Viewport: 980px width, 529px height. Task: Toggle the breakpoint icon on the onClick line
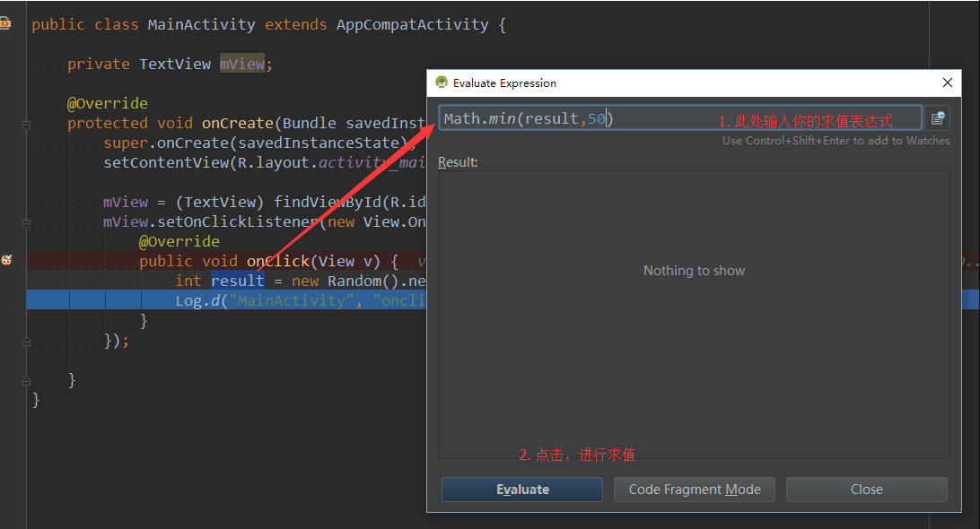pyautogui.click(x=7, y=261)
